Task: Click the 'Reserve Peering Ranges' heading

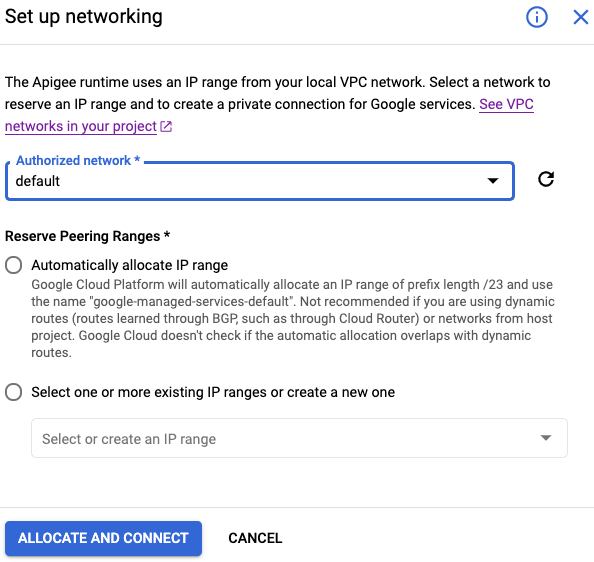Action: [x=87, y=236]
